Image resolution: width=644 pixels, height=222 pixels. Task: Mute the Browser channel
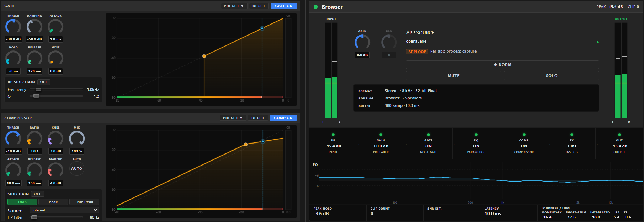454,76
